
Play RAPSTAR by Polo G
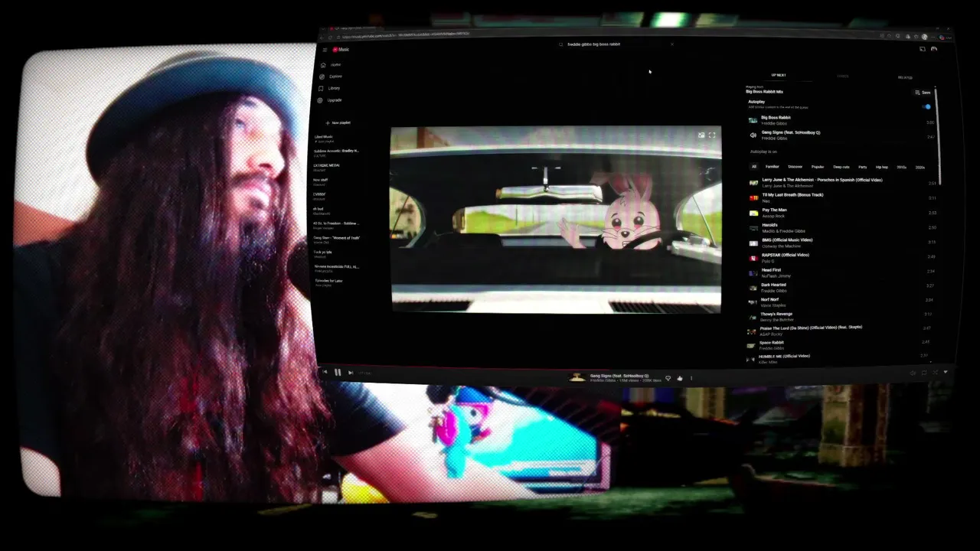coord(842,258)
